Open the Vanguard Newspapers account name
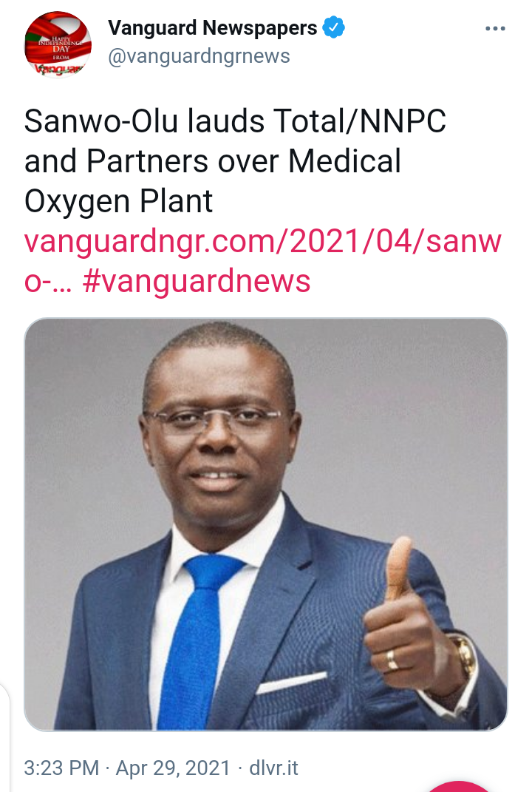The width and height of the screenshot is (532, 792). tap(213, 27)
